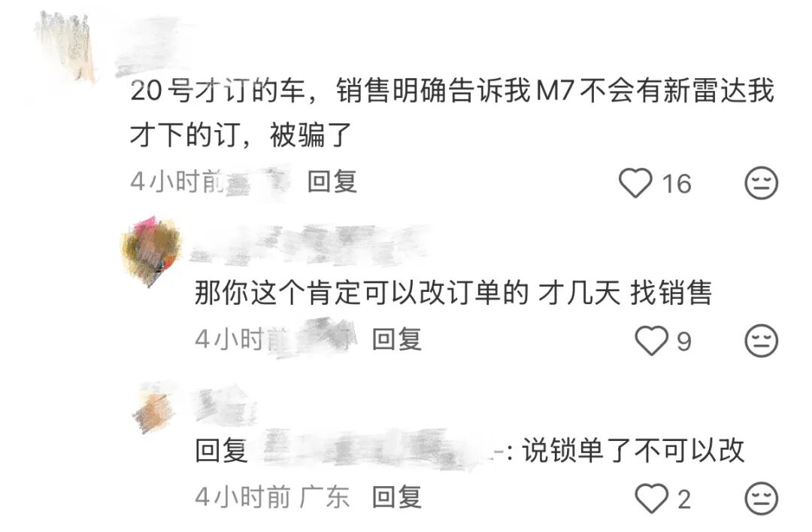Like the reply with 9 likes
Viewport: 812px width, 532px height.
(x=651, y=341)
